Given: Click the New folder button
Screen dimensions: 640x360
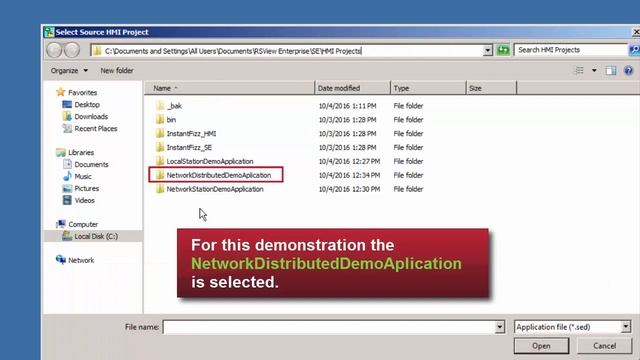Looking at the screenshot, I should click(x=117, y=71).
